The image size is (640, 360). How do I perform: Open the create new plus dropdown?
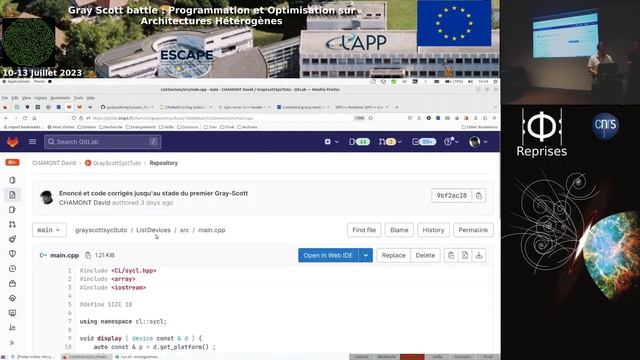click(331, 142)
